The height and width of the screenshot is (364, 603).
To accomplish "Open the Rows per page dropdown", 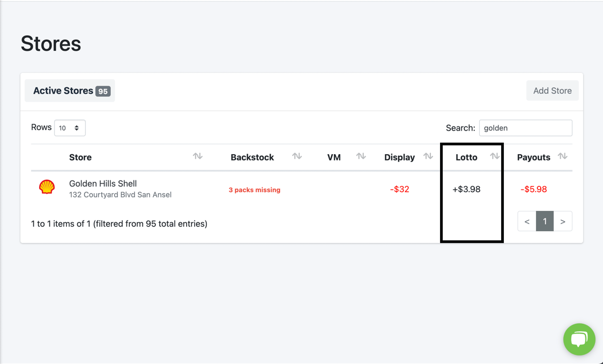I will (x=70, y=128).
